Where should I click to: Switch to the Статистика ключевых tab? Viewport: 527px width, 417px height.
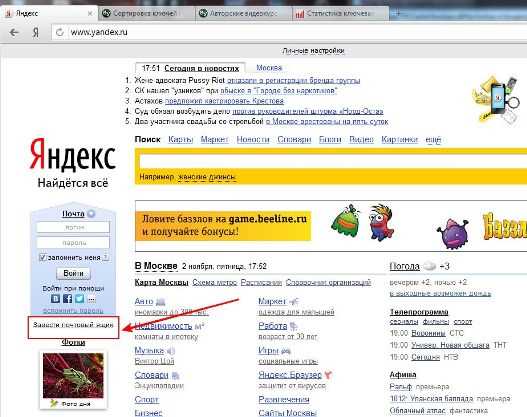[341, 13]
